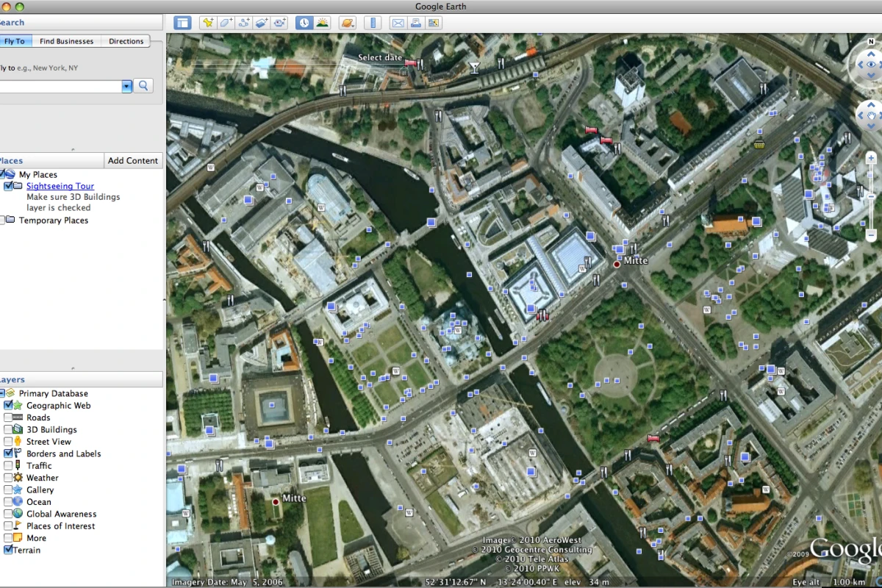
Task: Click the zoom in plus icon
Action: [x=872, y=157]
